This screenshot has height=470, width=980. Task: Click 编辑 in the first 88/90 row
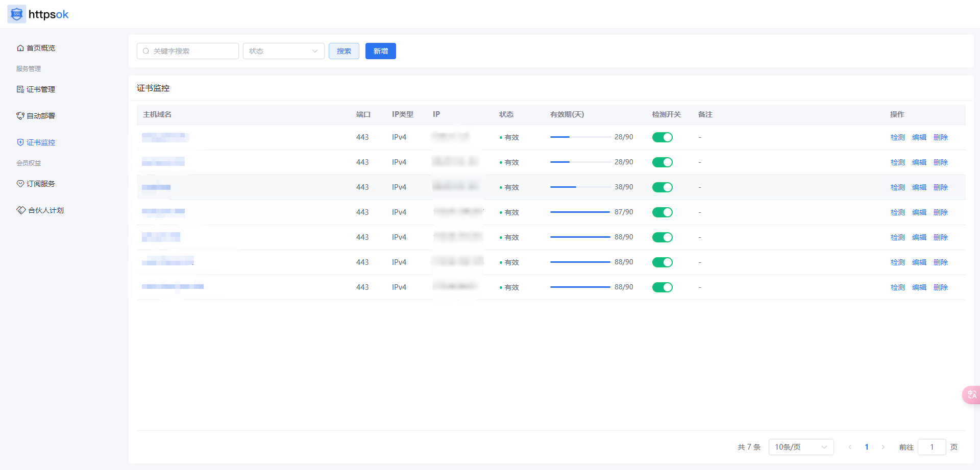919,237
